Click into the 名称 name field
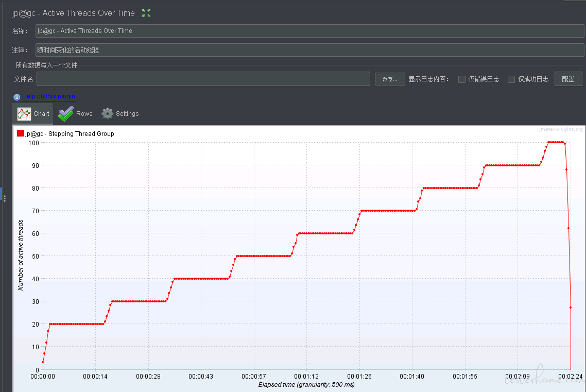Image resolution: width=586 pixels, height=392 pixels. [309, 30]
